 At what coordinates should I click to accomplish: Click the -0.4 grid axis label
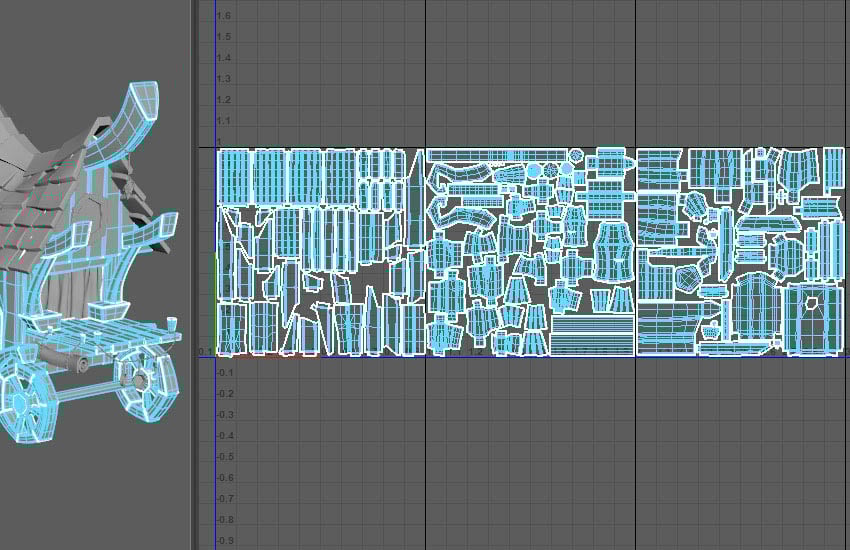click(x=225, y=436)
